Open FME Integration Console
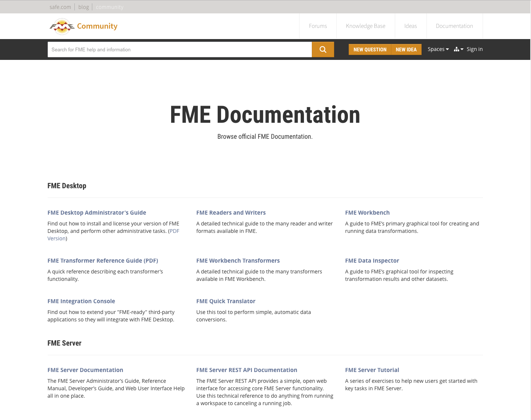This screenshot has height=420, width=531. point(81,301)
